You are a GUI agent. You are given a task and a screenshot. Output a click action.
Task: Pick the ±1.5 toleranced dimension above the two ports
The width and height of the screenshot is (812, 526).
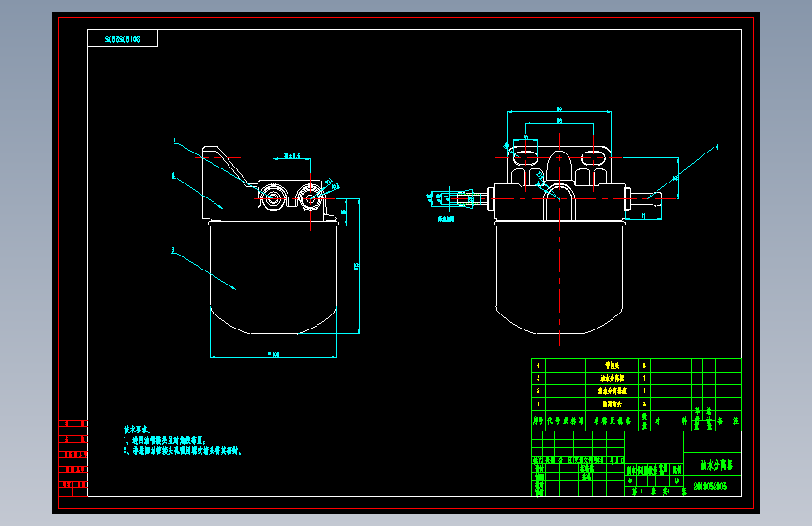[291, 155]
